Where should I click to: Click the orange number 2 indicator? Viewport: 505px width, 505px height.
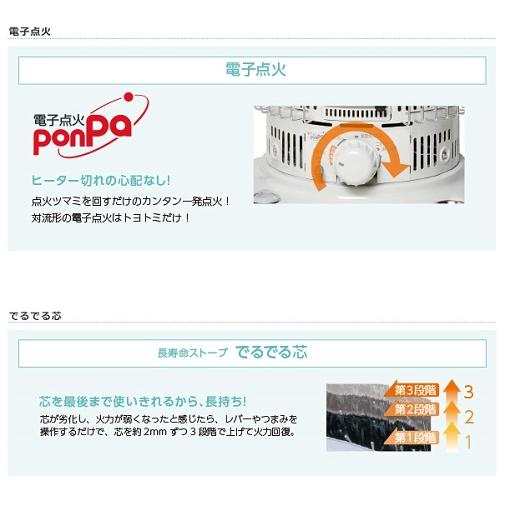[469, 417]
